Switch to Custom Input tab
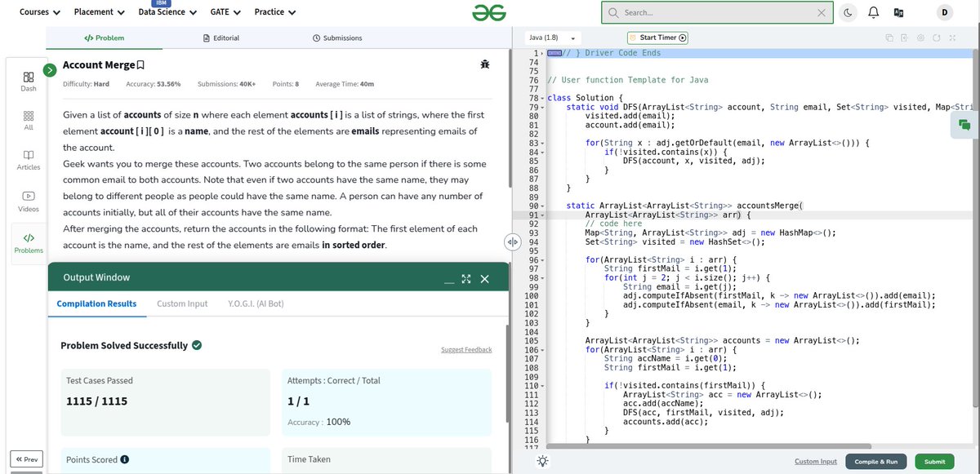This screenshot has height=474, width=980. tap(182, 303)
